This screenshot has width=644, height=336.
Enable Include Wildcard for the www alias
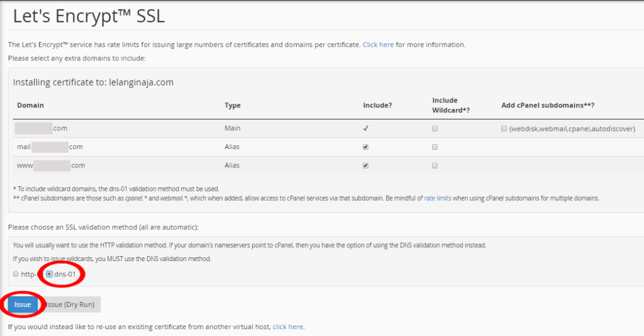pyautogui.click(x=435, y=166)
